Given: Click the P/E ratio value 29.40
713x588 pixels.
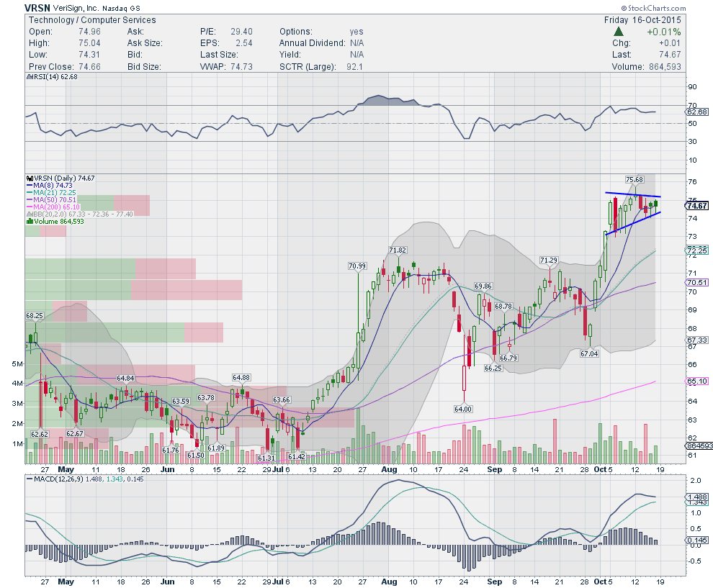Looking at the screenshot, I should pyautogui.click(x=241, y=32).
